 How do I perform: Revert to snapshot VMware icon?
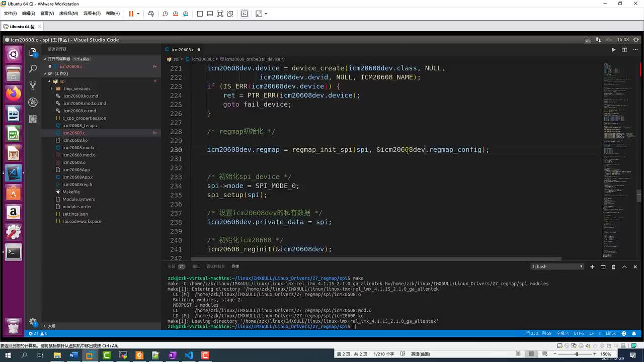(176, 14)
